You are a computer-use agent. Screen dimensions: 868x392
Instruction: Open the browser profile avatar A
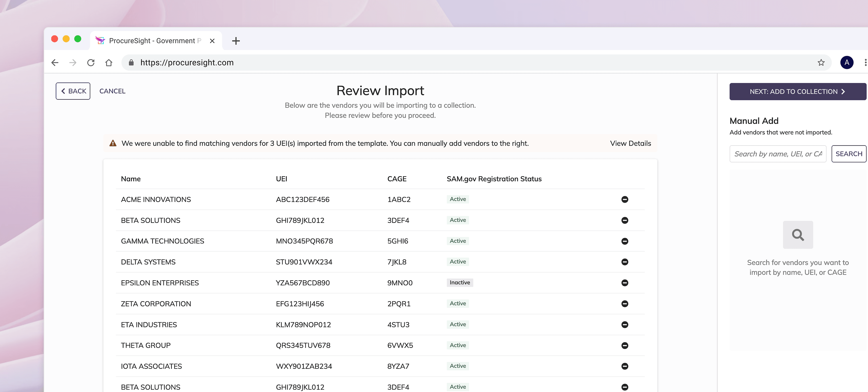click(847, 62)
